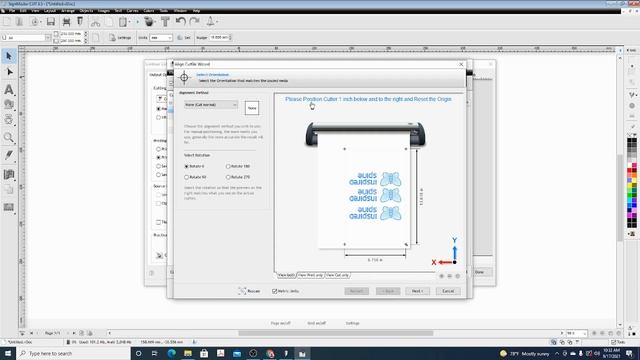Click the Nudge value input field

pos(219,38)
